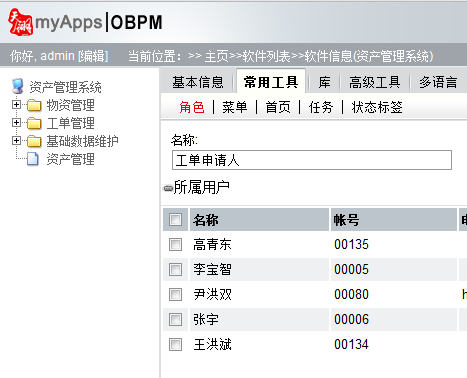Click account number 00080
This screenshot has width=467, height=378.
[x=351, y=295]
